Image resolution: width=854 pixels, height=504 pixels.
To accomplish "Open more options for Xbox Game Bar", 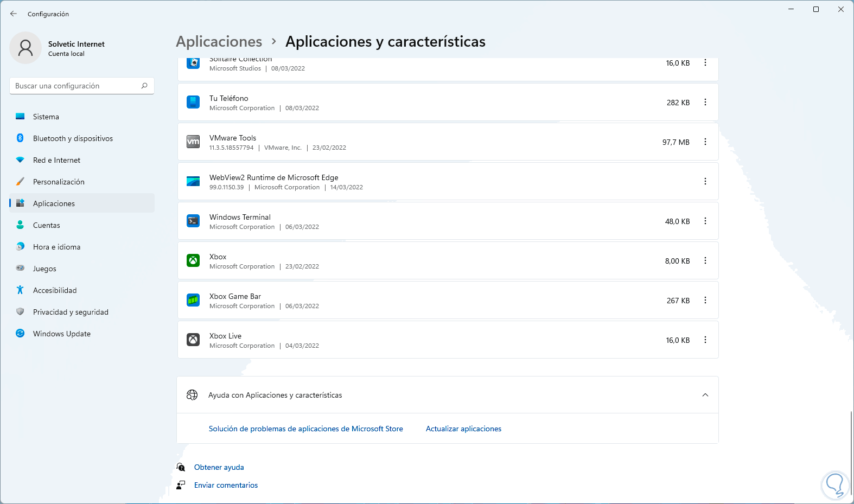I will pyautogui.click(x=705, y=300).
